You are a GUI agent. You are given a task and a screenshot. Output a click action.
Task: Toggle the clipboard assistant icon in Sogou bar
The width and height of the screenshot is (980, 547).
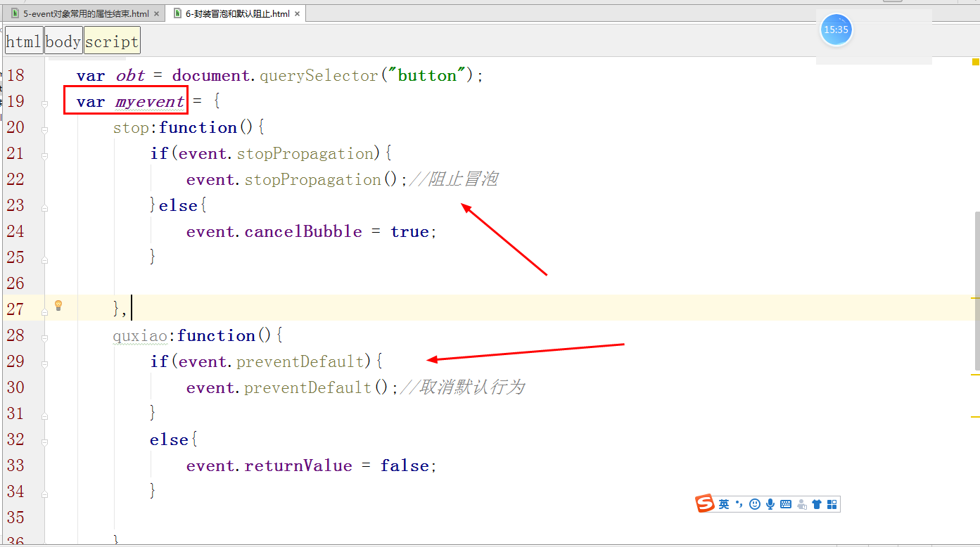pyautogui.click(x=802, y=503)
